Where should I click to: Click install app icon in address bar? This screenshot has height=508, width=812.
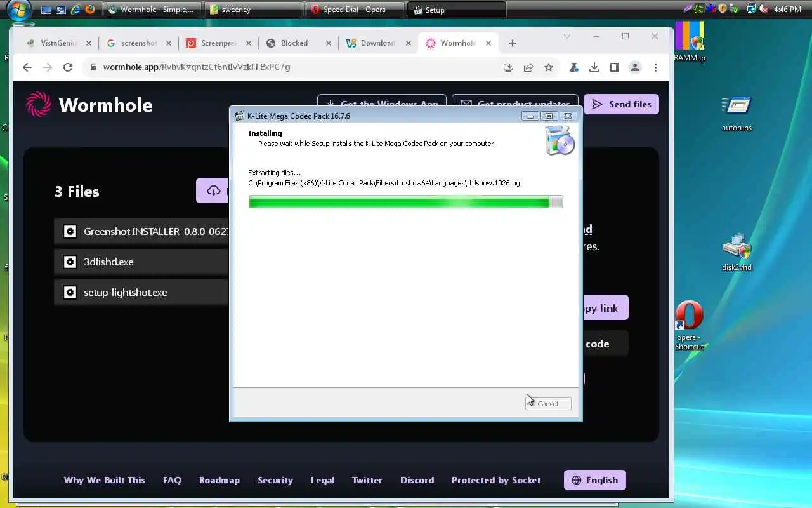(508, 67)
